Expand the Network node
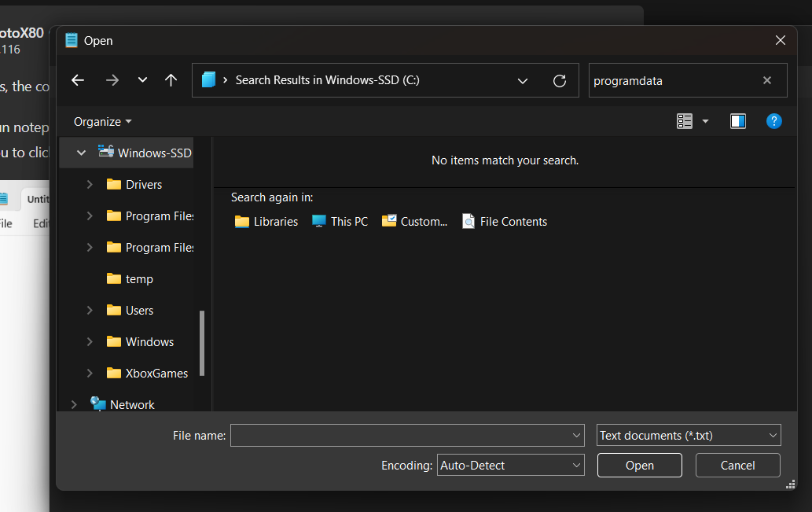Image resolution: width=812 pixels, height=512 pixels. coord(74,405)
